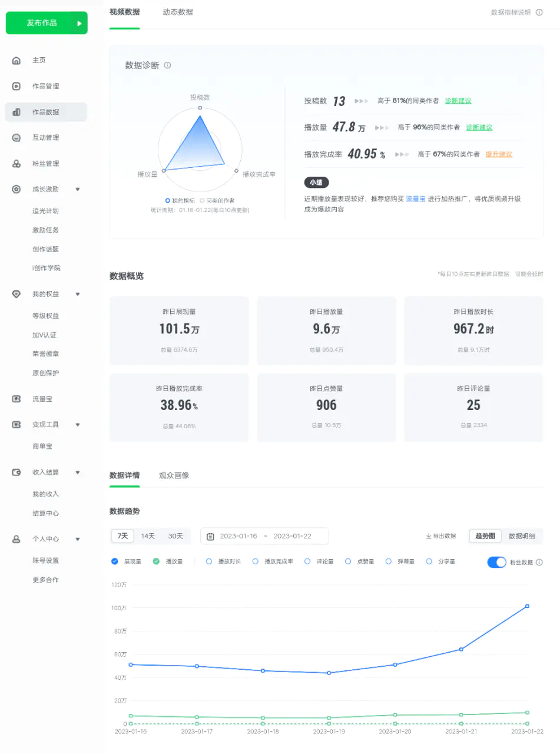Screen dimensions: 560x754
Task: Open the 观众画像 tab
Action: click(174, 476)
